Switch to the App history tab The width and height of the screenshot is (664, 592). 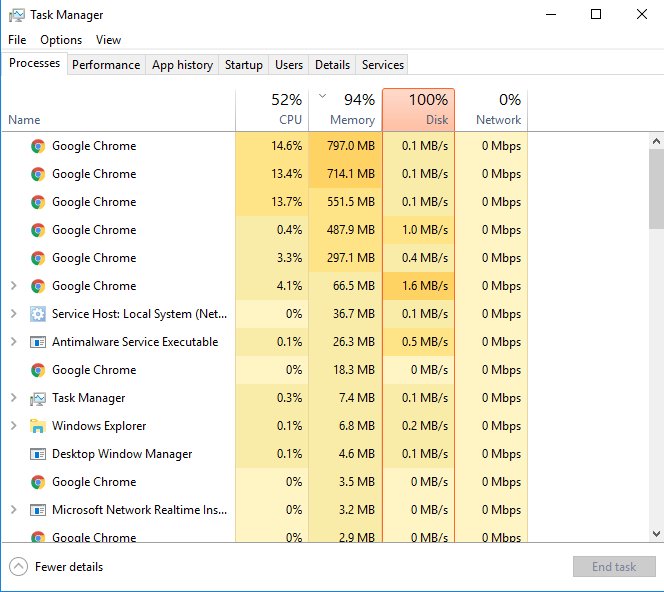click(x=182, y=65)
